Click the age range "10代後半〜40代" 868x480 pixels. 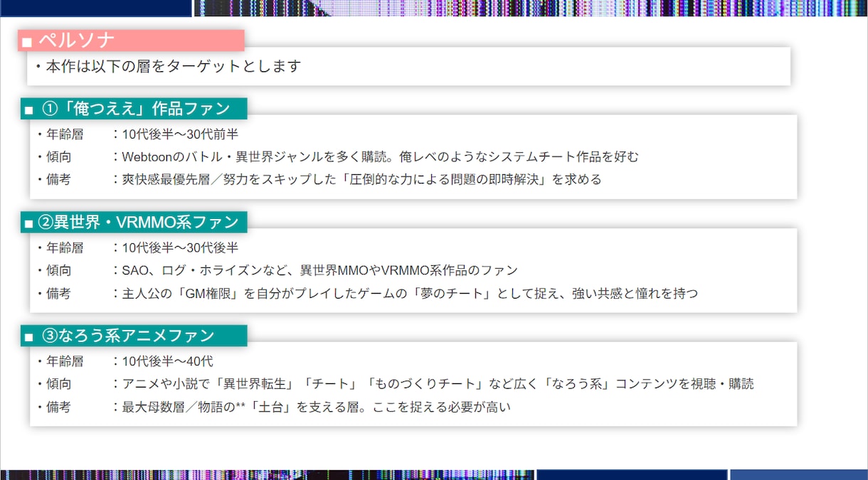[x=167, y=361]
